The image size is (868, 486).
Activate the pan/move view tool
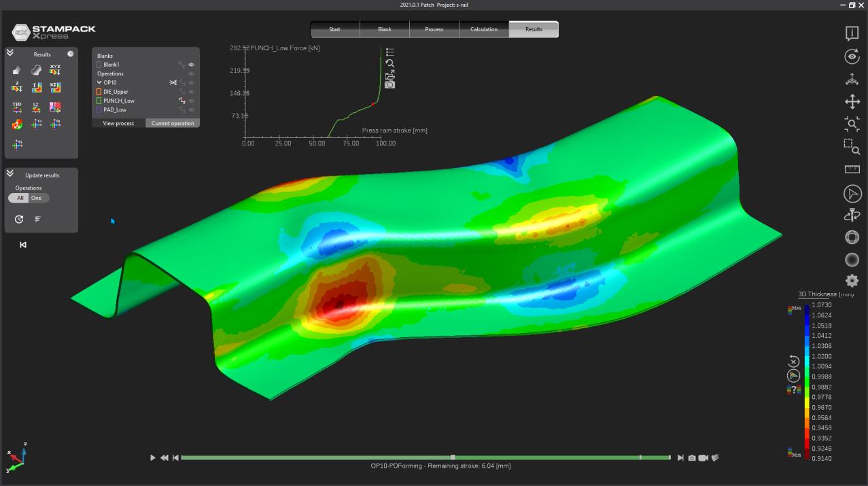[x=852, y=102]
